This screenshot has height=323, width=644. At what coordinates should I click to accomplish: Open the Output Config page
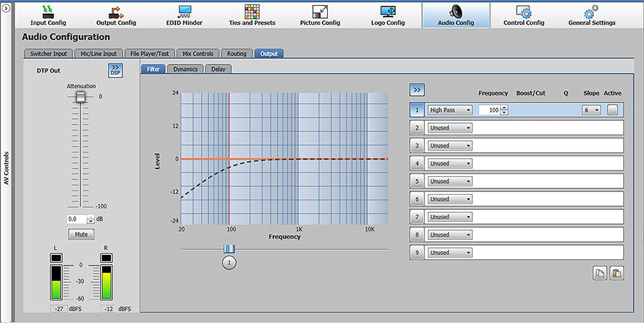(x=116, y=15)
